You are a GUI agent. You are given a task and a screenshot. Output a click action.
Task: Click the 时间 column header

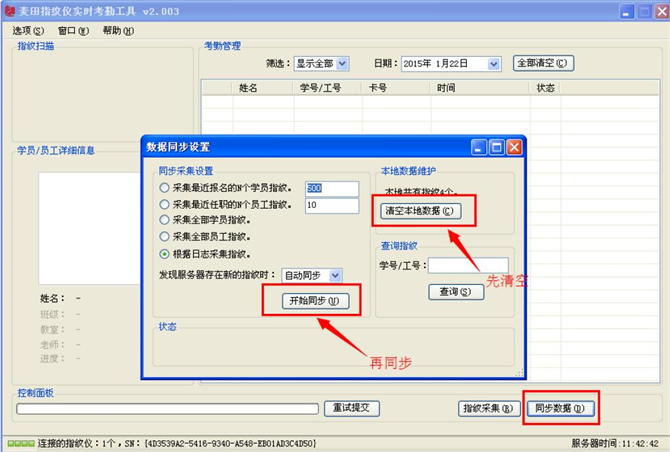481,88
